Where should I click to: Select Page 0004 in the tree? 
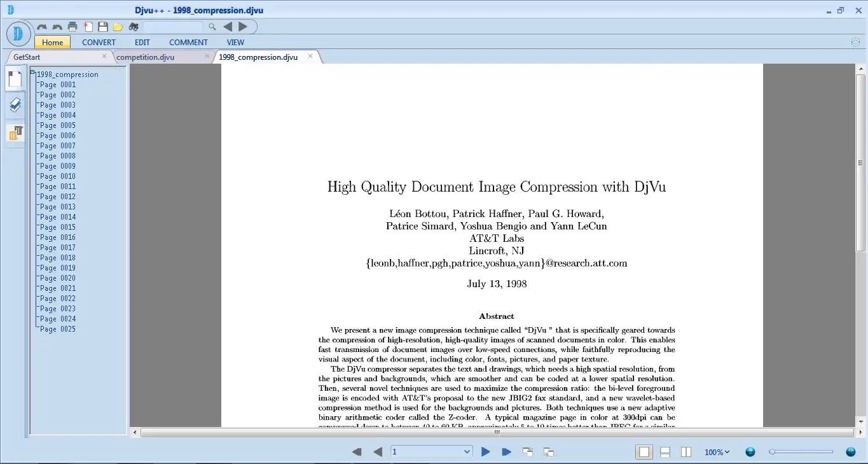(58, 115)
